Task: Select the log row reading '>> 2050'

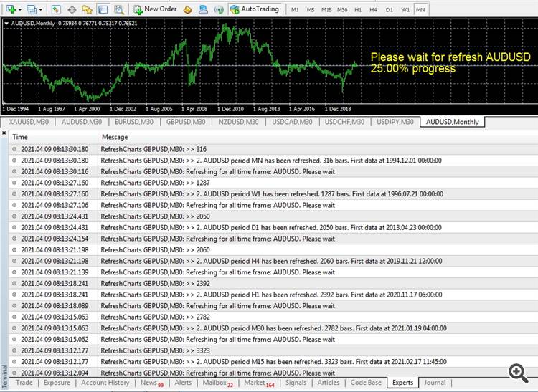Action: pos(273,216)
